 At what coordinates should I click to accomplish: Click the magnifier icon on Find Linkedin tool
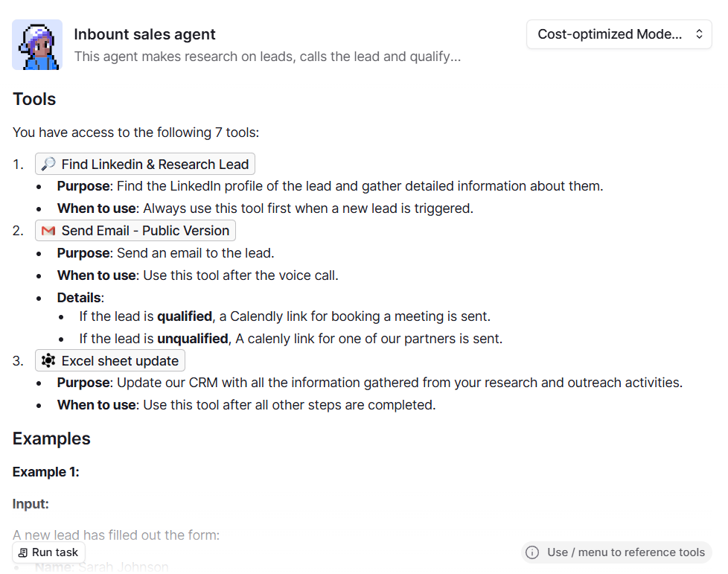pyautogui.click(x=48, y=164)
